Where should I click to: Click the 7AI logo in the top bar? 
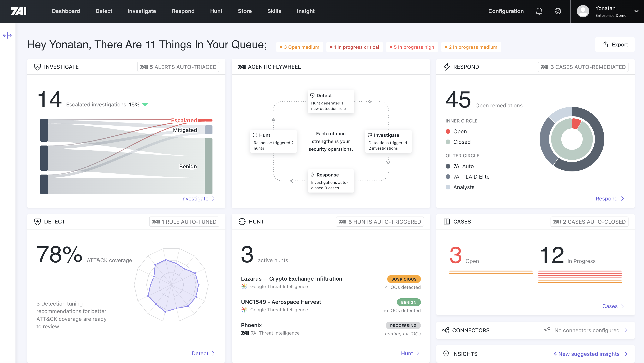(19, 11)
